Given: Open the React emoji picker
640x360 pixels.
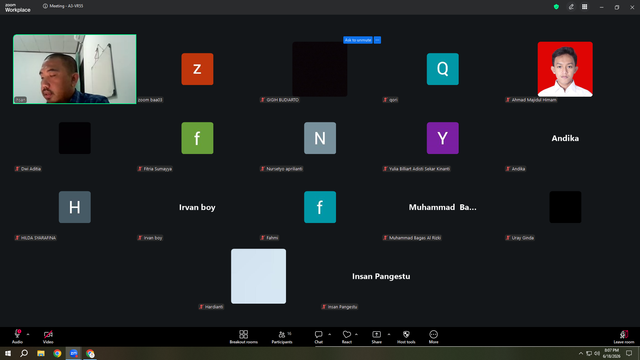Looking at the screenshot, I should (347, 337).
